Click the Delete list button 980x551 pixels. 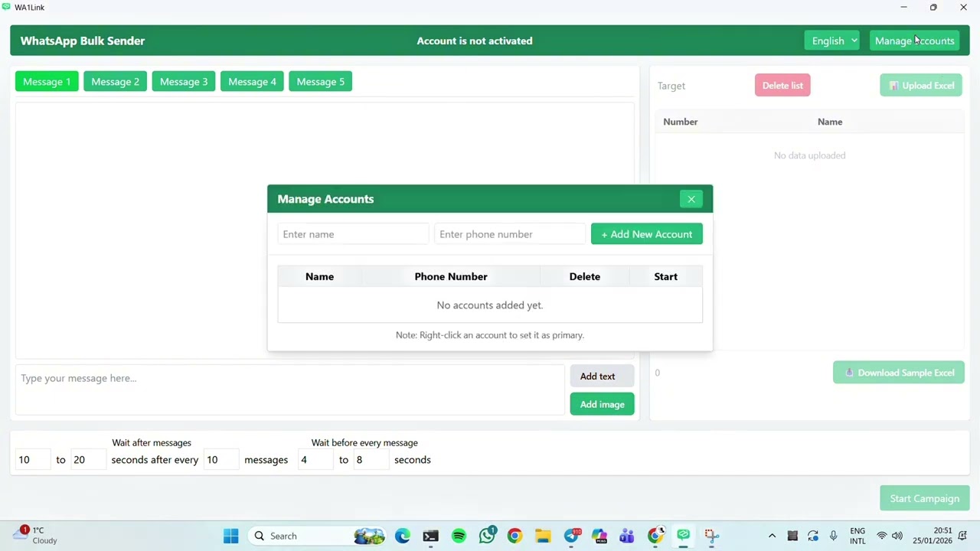pos(782,86)
